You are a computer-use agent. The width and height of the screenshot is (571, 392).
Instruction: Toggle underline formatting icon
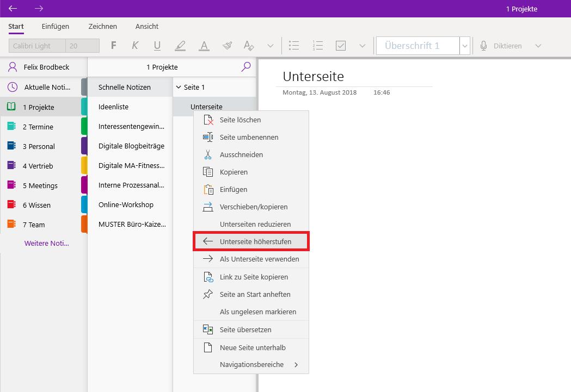pyautogui.click(x=157, y=46)
